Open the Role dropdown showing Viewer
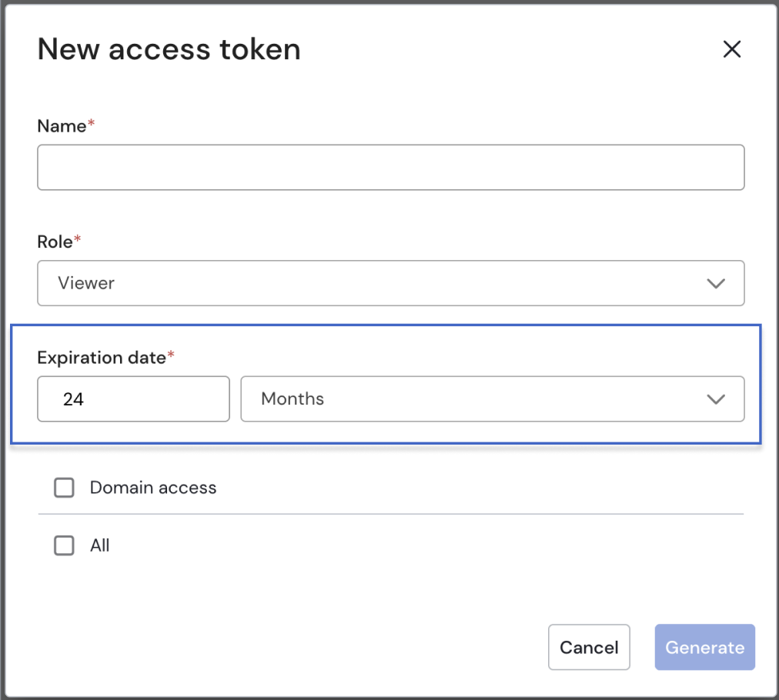This screenshot has width=779, height=700. (x=390, y=283)
